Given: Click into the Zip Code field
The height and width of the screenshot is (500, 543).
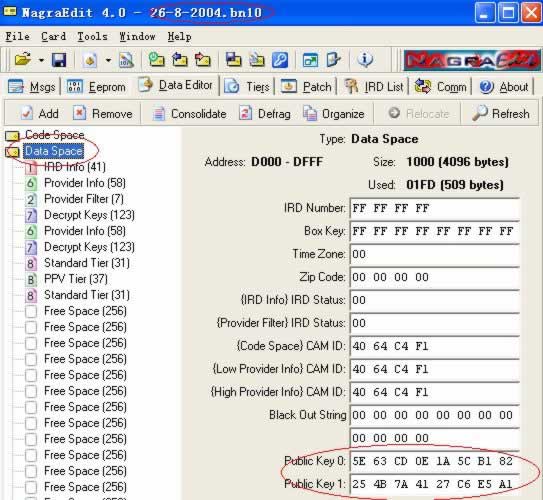Looking at the screenshot, I should click(x=435, y=277).
